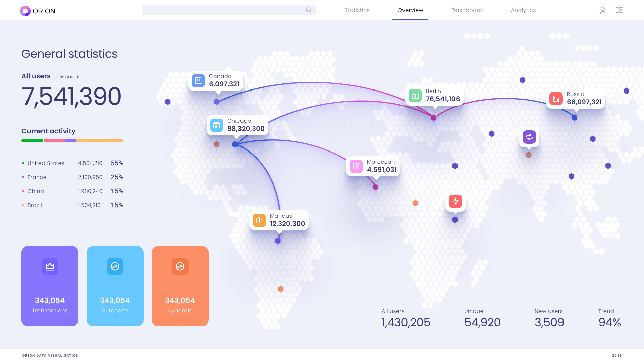Expand the All users DETAIL chevron
644x362 pixels.
click(78, 77)
